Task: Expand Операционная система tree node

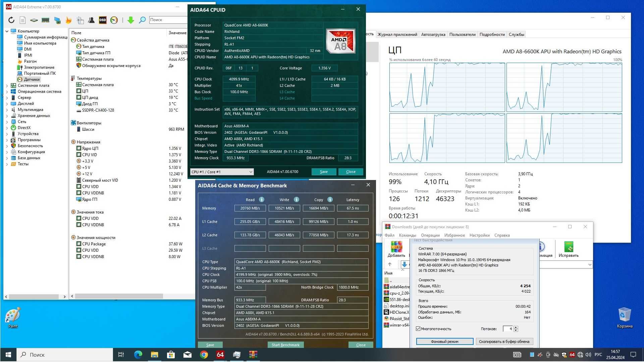Action: (x=7, y=92)
